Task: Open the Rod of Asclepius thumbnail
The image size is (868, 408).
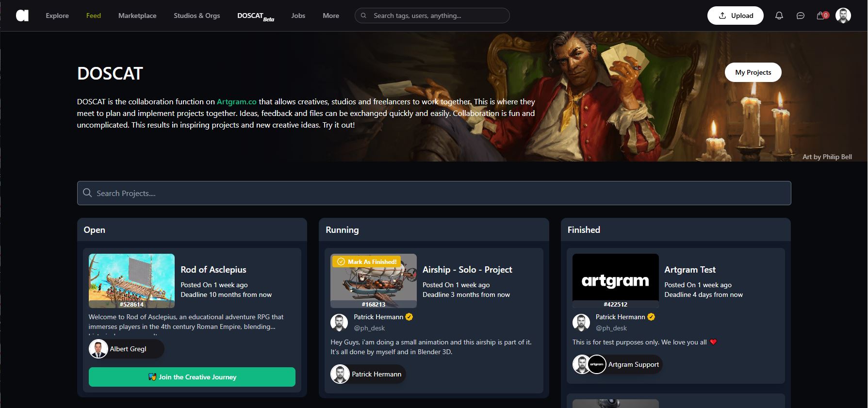Action: 131,280
